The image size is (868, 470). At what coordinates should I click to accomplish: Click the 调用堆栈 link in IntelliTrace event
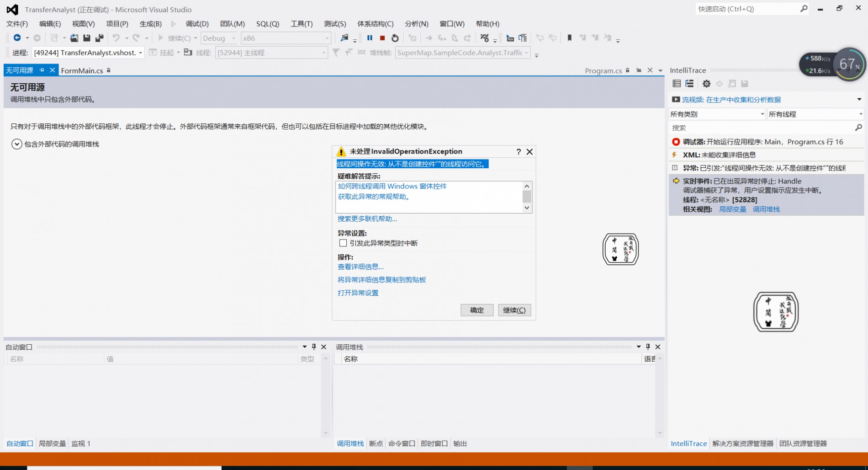click(x=766, y=209)
